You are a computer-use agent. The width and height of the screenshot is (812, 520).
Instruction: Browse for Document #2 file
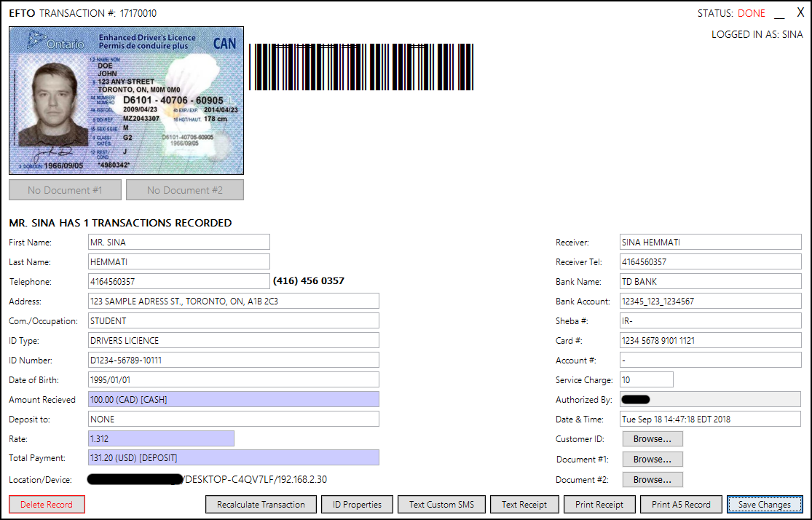(652, 480)
